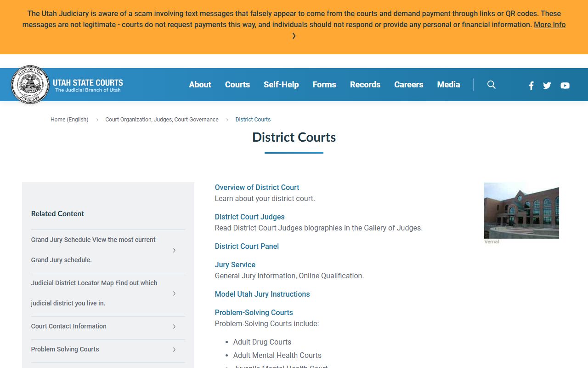Open Problem Solving Courts sidebar item
Viewport: 588px width, 368px height.
108,349
